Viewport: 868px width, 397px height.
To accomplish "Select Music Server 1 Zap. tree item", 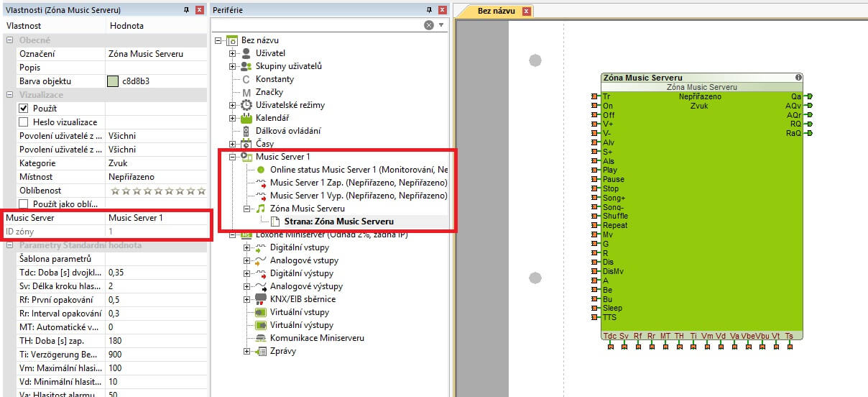I will pyautogui.click(x=359, y=183).
